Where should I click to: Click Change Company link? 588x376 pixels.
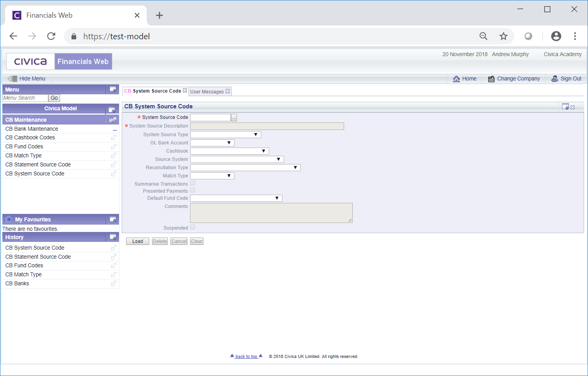click(514, 78)
